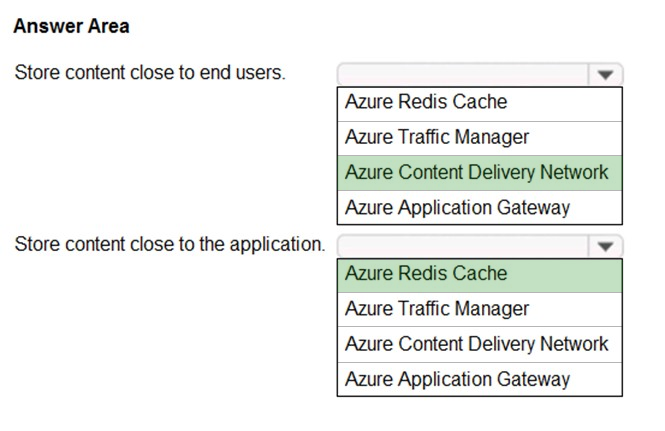Viewport: 665px width, 431px height.
Task: Pick the green highlighted option in the upper list
Action: pyautogui.click(x=480, y=173)
